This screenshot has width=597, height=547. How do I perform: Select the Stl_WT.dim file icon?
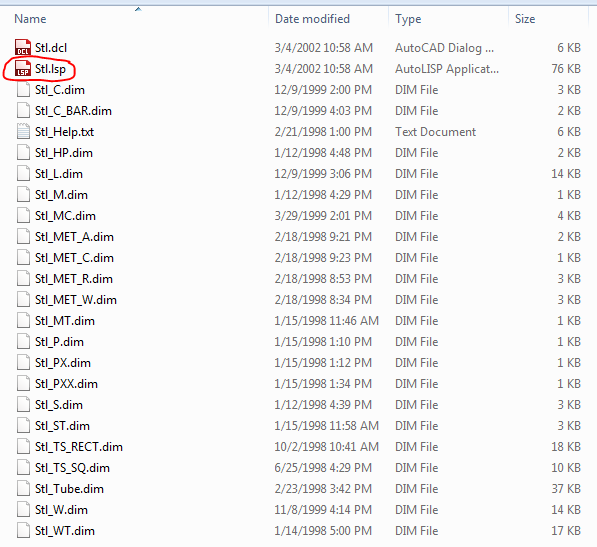(x=23, y=531)
